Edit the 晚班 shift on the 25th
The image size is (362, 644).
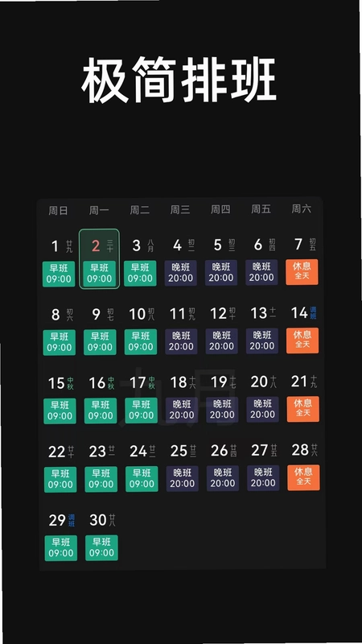(x=182, y=478)
